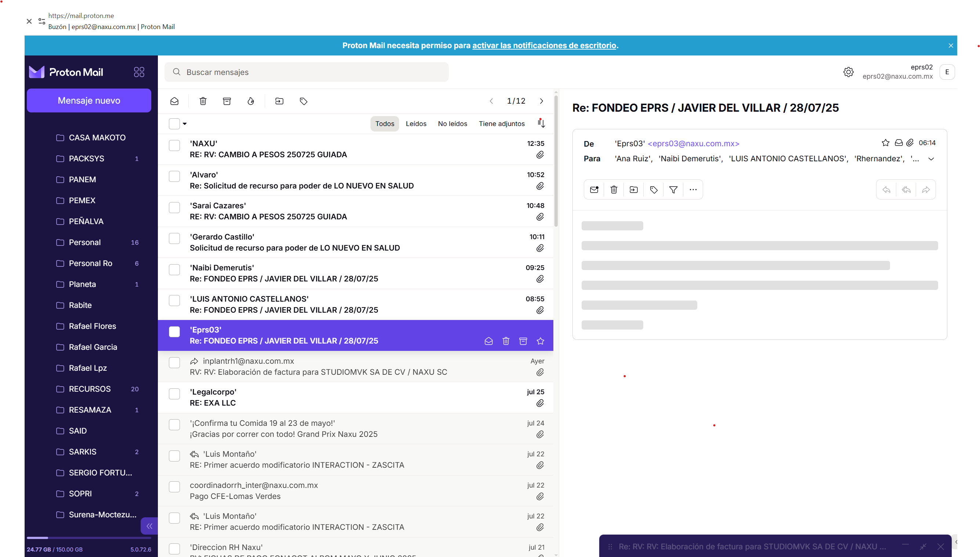
Task: Tick the 'Legalcorpo' message checkbox
Action: pos(174,394)
